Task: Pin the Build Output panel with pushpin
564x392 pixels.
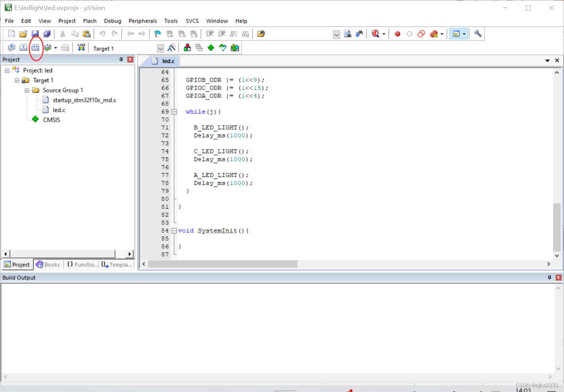Action: (549, 277)
